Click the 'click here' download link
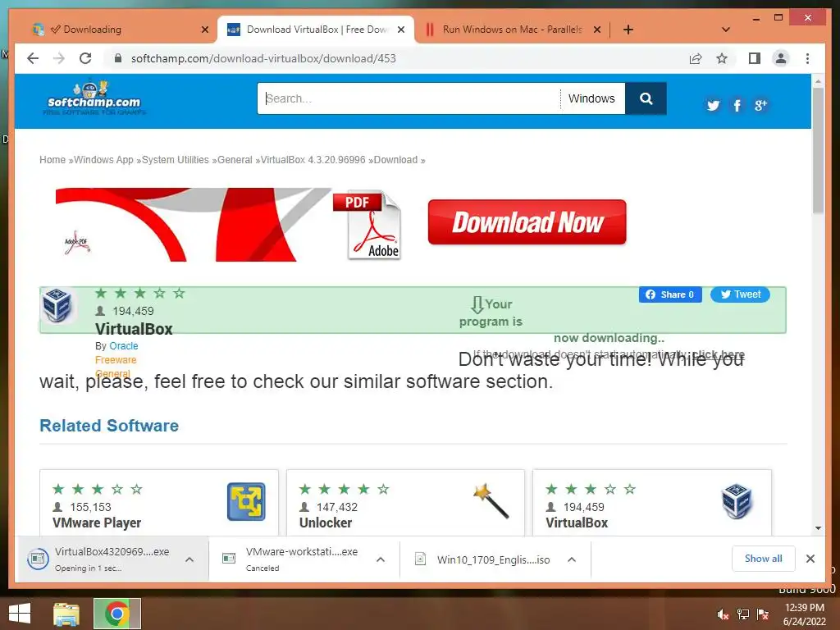Image resolution: width=840 pixels, height=630 pixels. point(719,354)
